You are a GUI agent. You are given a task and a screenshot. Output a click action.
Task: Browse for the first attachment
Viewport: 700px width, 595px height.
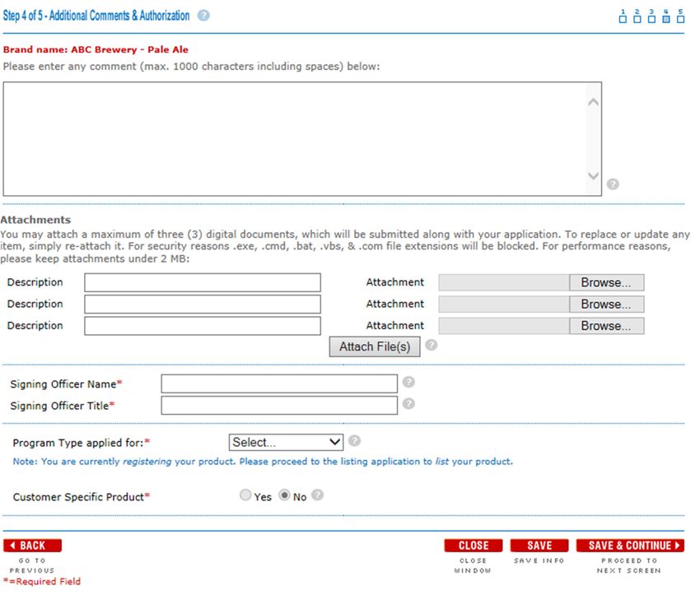(607, 283)
